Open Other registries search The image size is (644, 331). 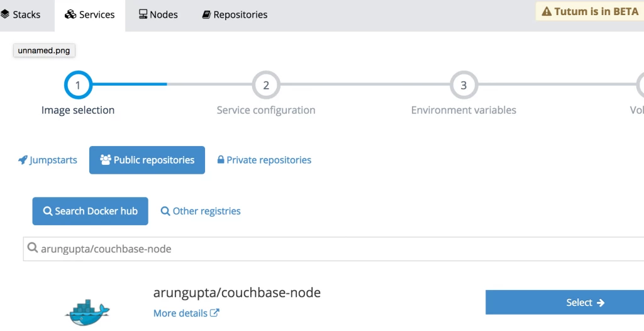(201, 211)
